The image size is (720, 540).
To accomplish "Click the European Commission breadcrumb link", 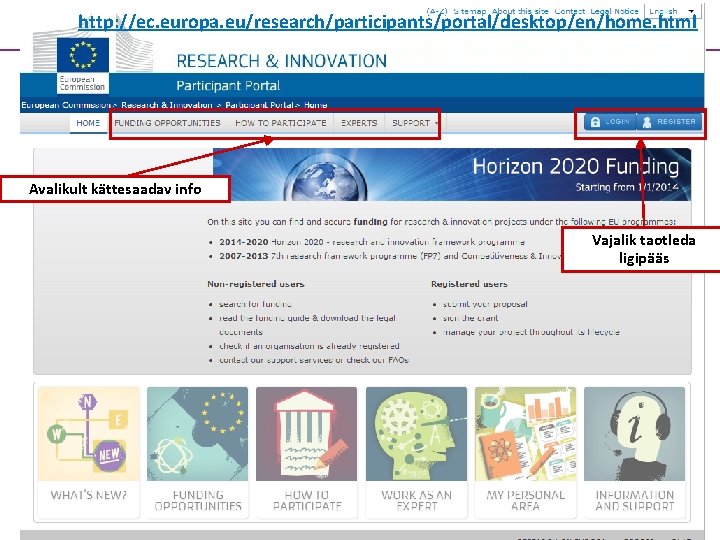I will pos(66,105).
